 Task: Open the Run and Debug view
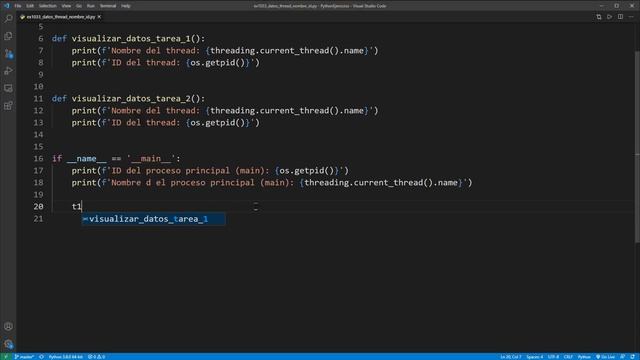[x=8, y=71]
